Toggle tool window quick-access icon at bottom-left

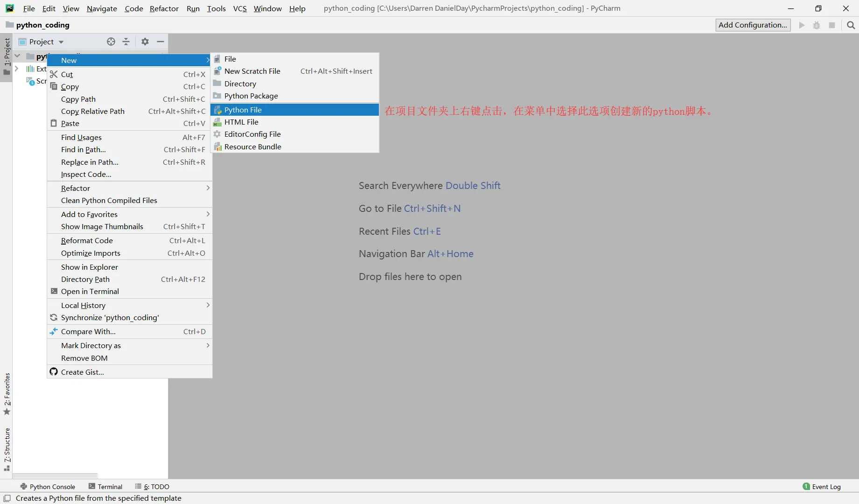coord(7,498)
